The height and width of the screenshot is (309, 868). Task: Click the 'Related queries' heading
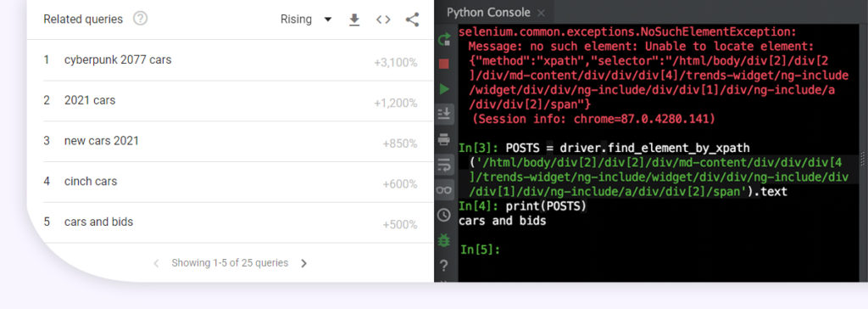[x=83, y=19]
